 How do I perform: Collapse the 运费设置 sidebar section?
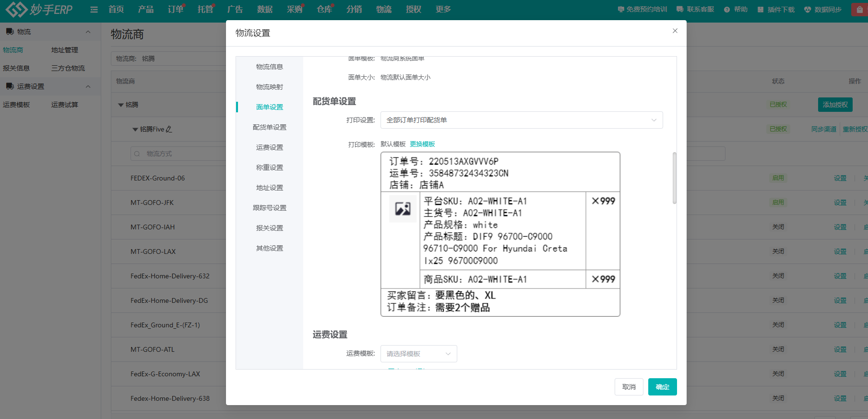[88, 86]
